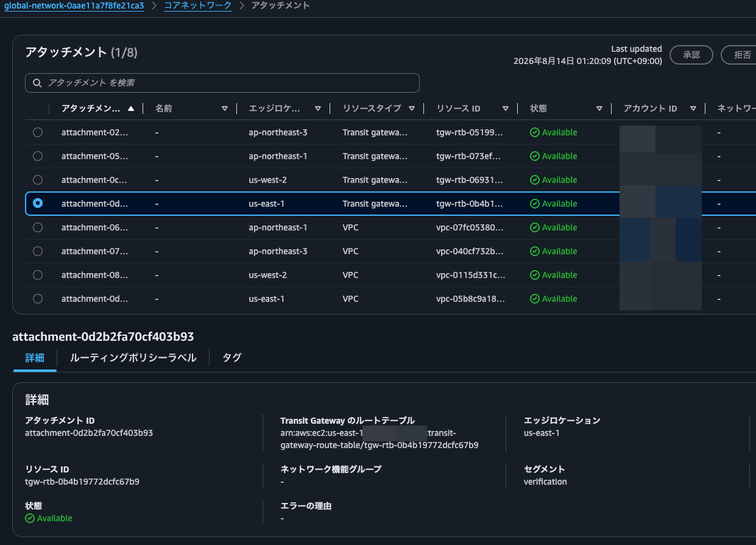
Task: Click Available status icon in vpc-05b8c9a18 row
Action: [535, 299]
